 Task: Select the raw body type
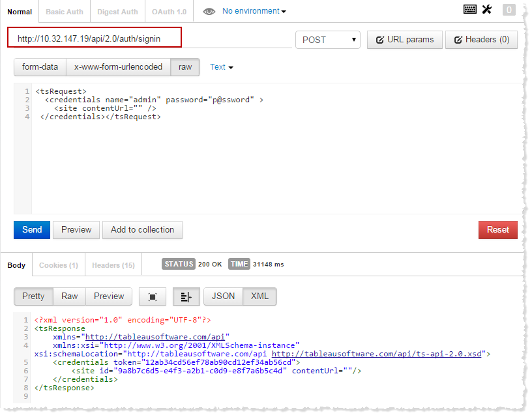[185, 67]
